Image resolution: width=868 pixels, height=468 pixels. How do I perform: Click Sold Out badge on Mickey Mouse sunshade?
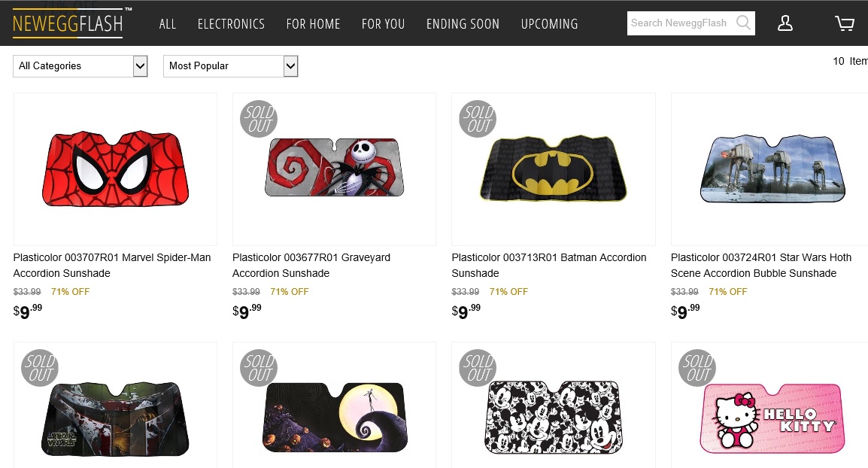(478, 368)
